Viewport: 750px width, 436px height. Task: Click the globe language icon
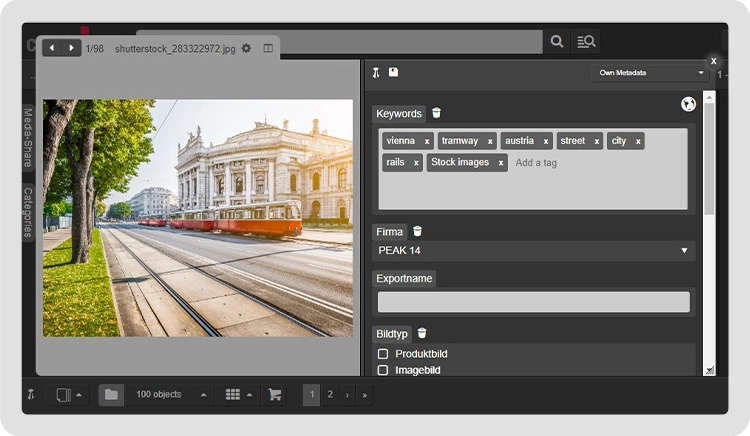point(688,104)
